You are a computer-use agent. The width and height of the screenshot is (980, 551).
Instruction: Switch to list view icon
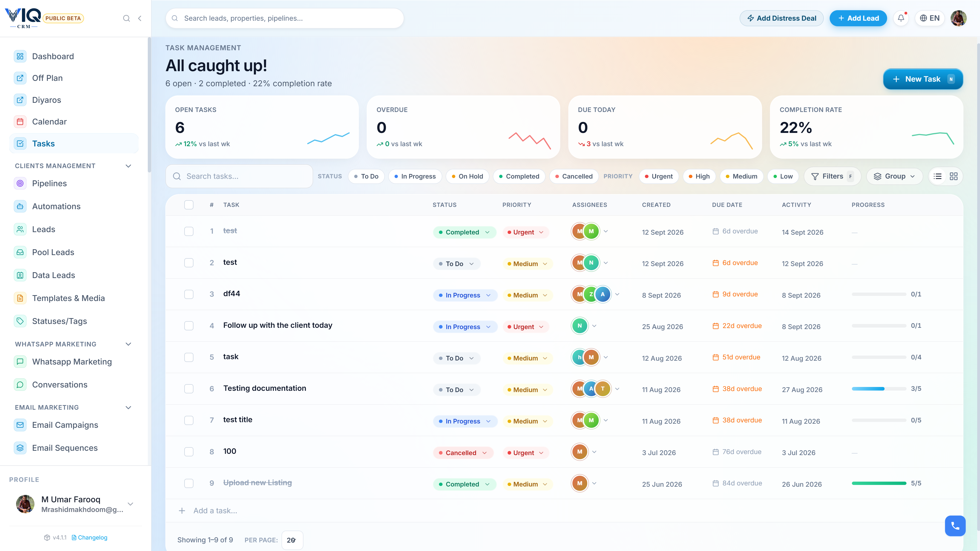point(937,176)
